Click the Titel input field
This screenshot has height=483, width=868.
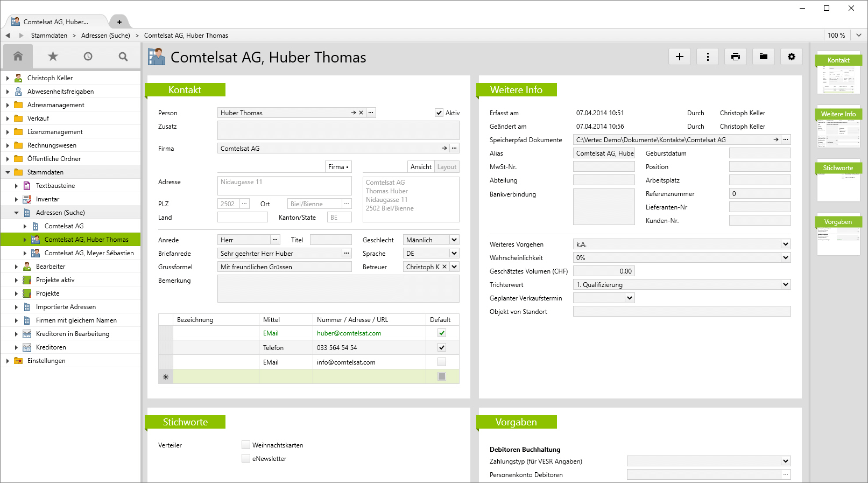[x=331, y=240]
